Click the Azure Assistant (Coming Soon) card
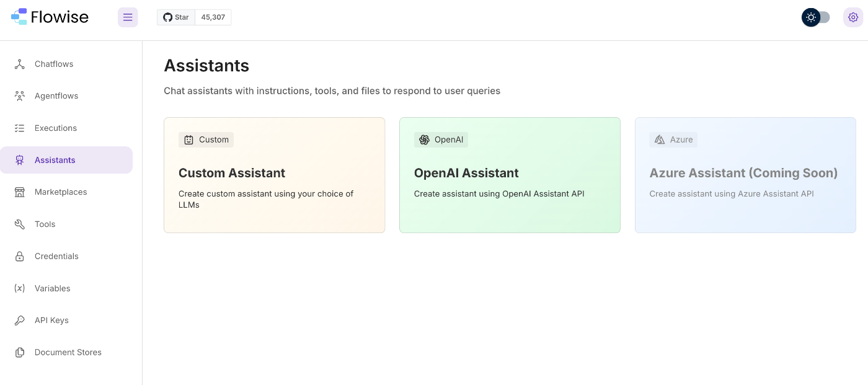Screen dimensions: 868x385 coord(745,175)
